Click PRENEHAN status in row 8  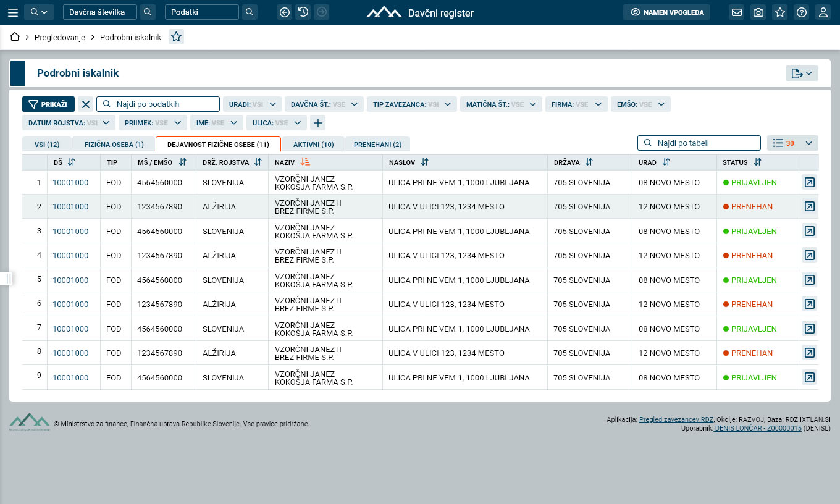coord(748,353)
